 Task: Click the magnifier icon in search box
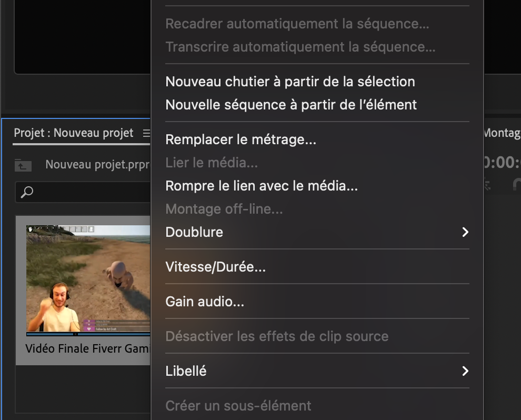(27, 192)
